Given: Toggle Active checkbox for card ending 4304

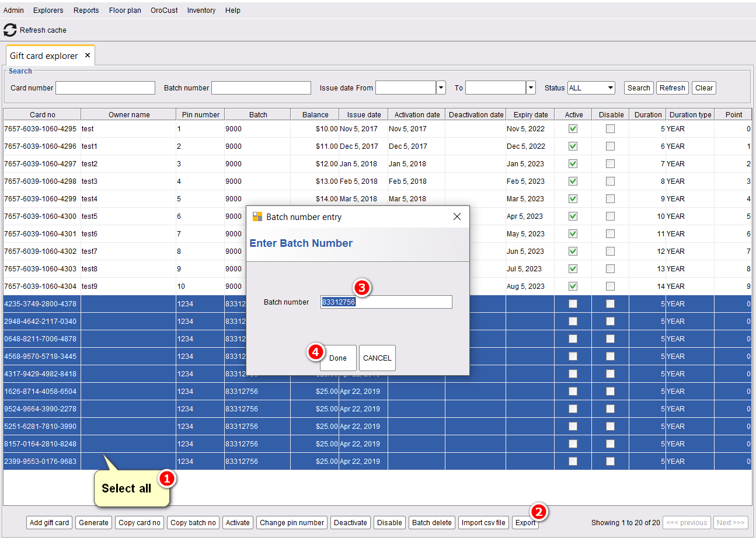Looking at the screenshot, I should point(573,287).
